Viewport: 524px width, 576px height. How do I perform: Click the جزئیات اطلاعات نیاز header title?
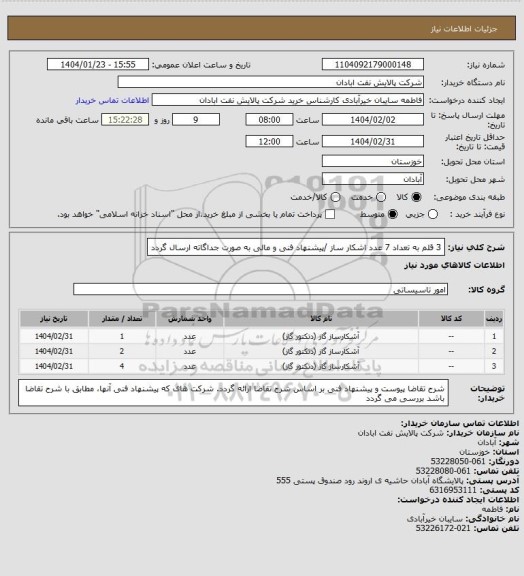464,29
